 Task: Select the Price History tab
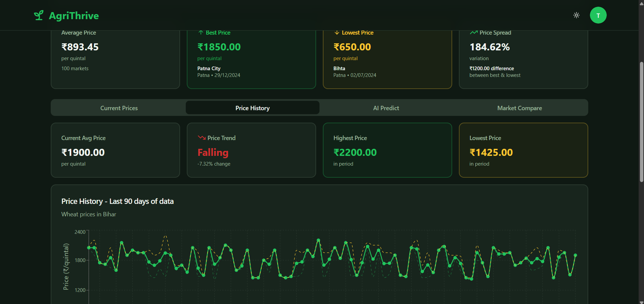pos(252,108)
